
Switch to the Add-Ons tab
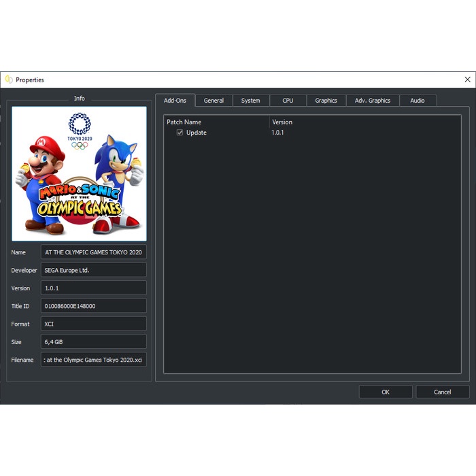tap(175, 101)
